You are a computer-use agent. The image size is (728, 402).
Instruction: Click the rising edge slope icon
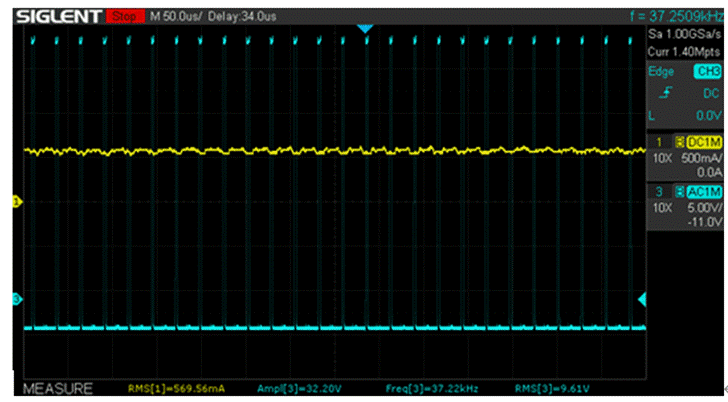point(664,93)
